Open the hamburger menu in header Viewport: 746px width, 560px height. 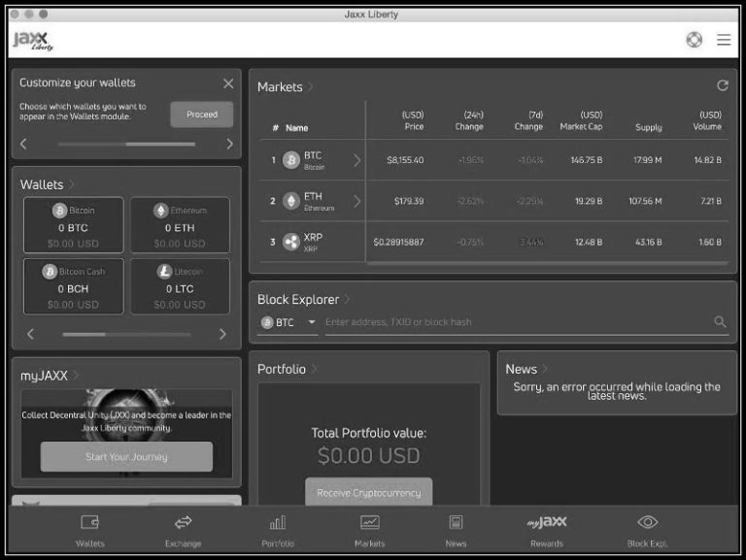click(x=724, y=40)
